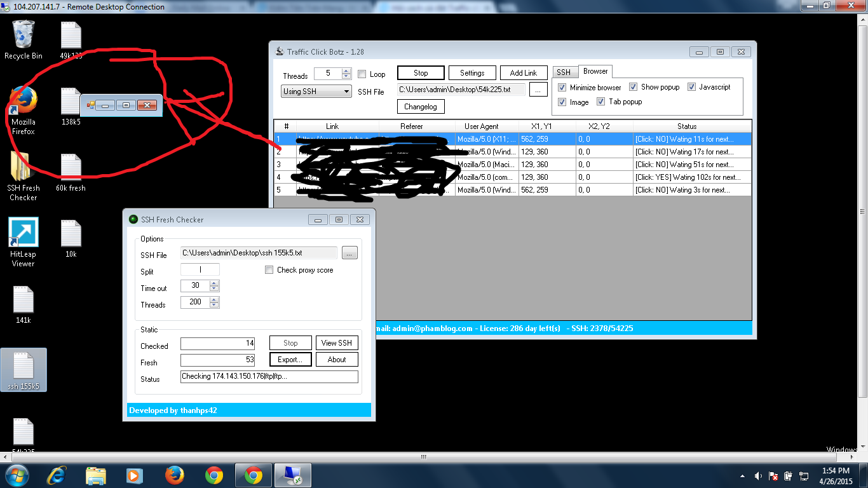Toggle the Tab popup checkbox

[x=600, y=102]
